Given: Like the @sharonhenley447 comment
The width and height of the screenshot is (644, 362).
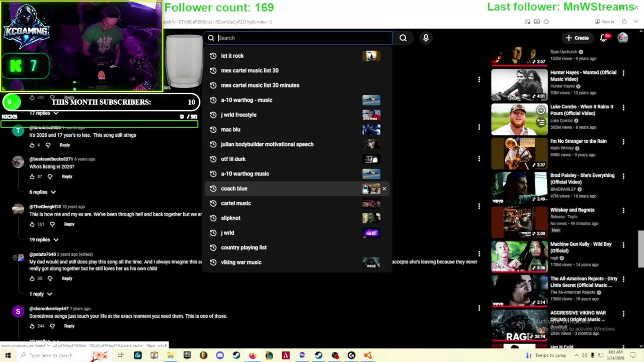Looking at the screenshot, I should point(32,326).
